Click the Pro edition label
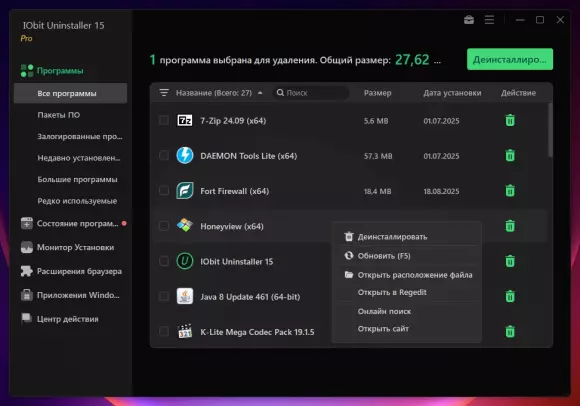Viewport: 580px width, 406px height. [x=27, y=38]
